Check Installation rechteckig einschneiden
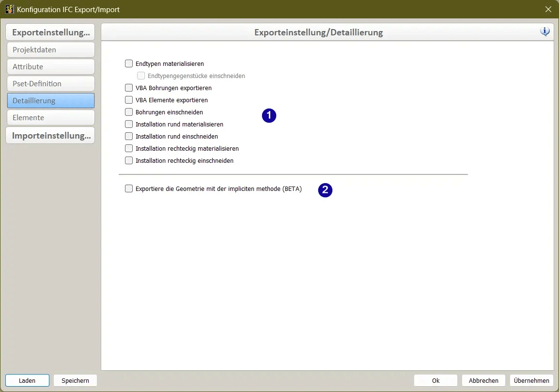559x392 pixels. click(x=129, y=160)
